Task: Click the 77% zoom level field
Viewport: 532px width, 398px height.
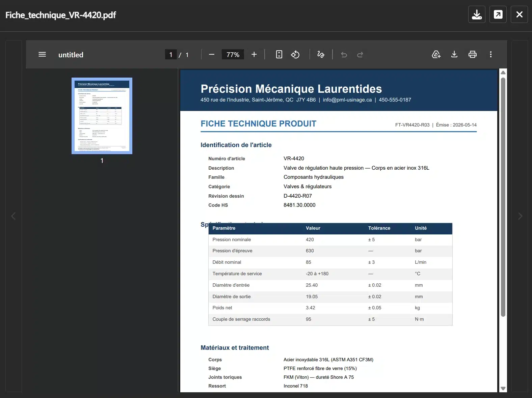Action: [233, 54]
